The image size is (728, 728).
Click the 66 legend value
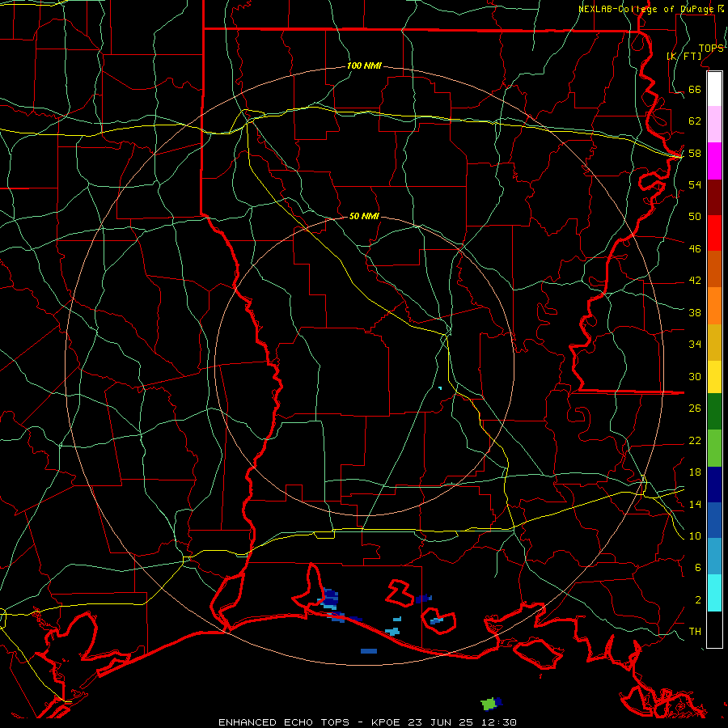point(695,89)
